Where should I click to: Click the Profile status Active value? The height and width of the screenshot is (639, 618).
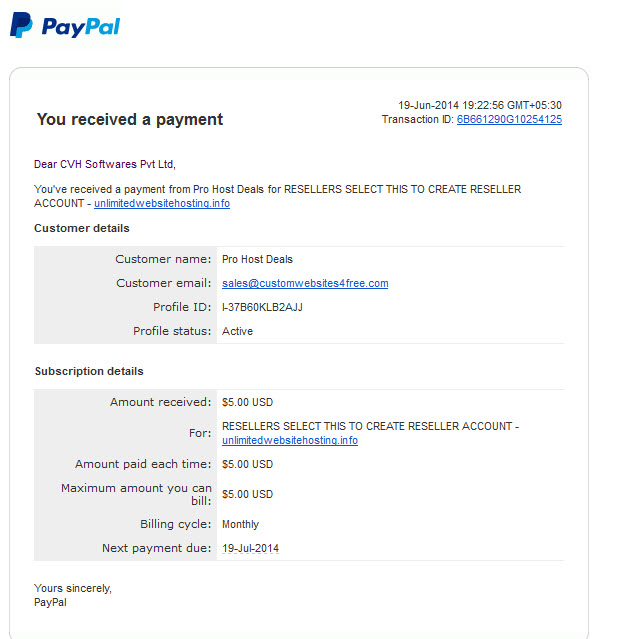coord(237,331)
